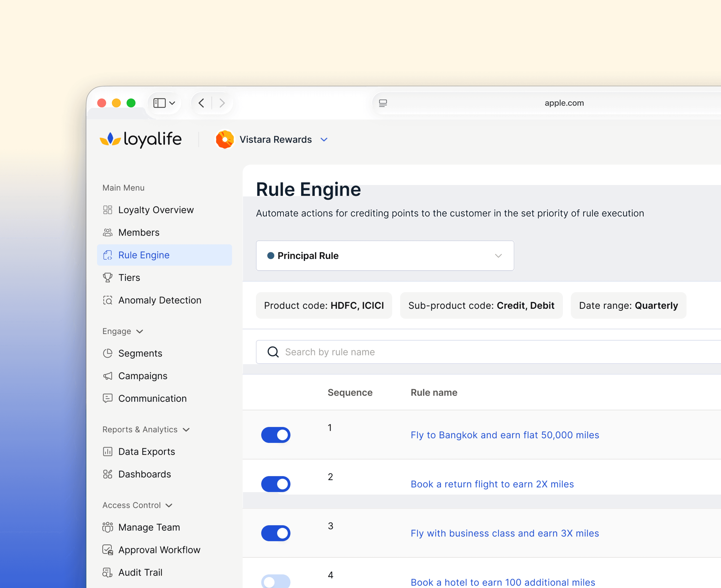Expand the Vistara Rewards program switcher

click(324, 140)
